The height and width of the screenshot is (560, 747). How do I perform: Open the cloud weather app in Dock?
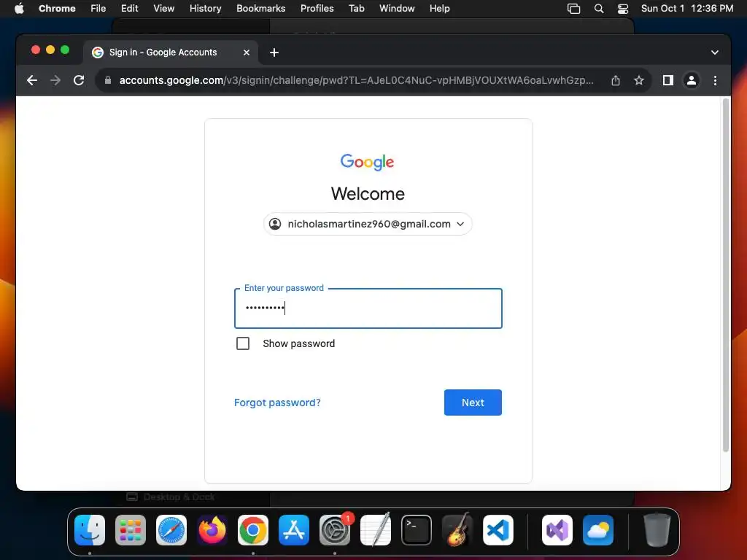click(x=598, y=530)
